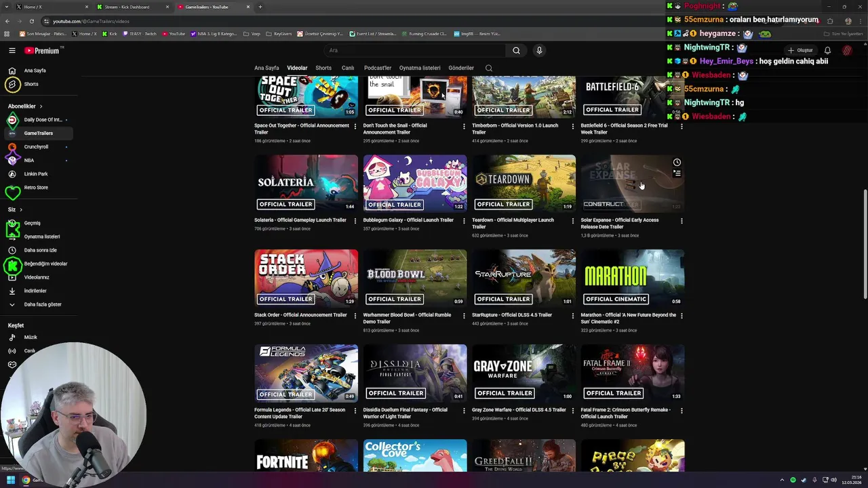Reload the page in browser toolbar

[x=31, y=21]
